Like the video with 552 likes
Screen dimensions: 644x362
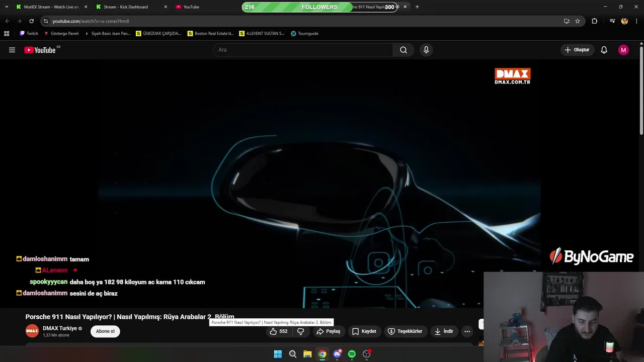(279, 331)
